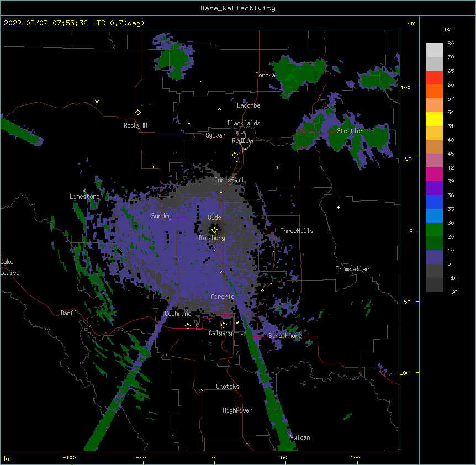This screenshot has width=476, height=465.
Task: Click the Sylvan label
Action: pyautogui.click(x=215, y=135)
